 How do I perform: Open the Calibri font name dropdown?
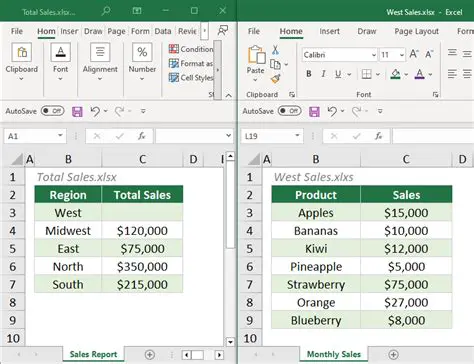[374, 55]
